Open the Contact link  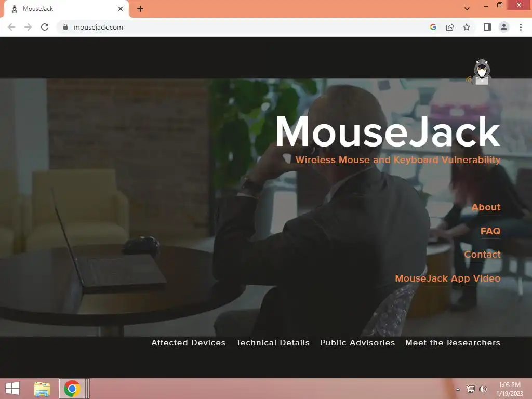(x=482, y=255)
